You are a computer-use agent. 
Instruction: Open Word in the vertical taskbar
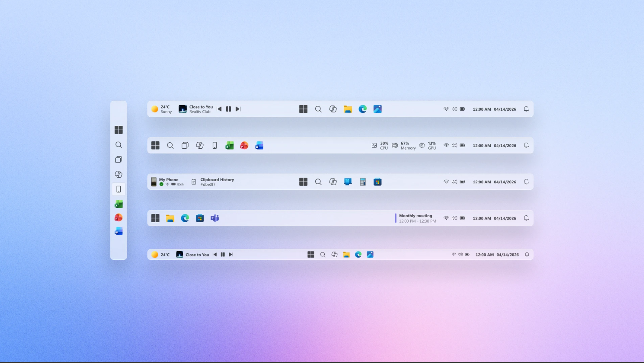(118, 231)
